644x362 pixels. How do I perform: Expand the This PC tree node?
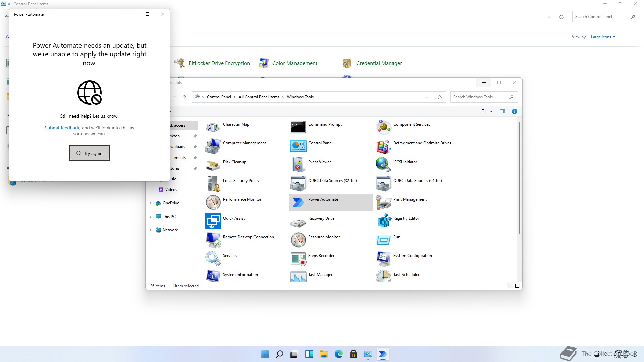150,217
